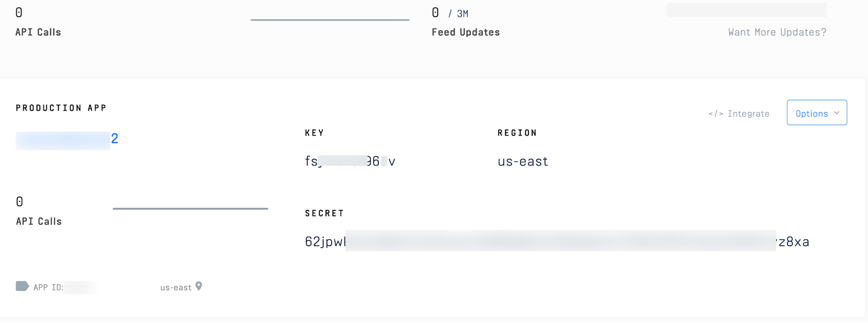Click the Integrate link
Image resolution: width=868 pixels, height=323 pixels.
[749, 113]
